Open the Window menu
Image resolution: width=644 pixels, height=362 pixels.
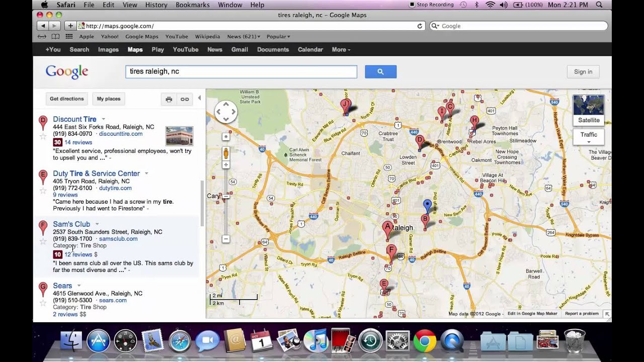[x=230, y=5]
